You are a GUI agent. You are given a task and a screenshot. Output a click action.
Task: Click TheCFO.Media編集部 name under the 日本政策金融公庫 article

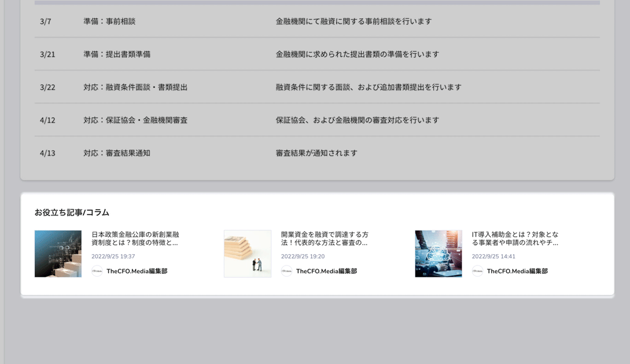coord(137,271)
